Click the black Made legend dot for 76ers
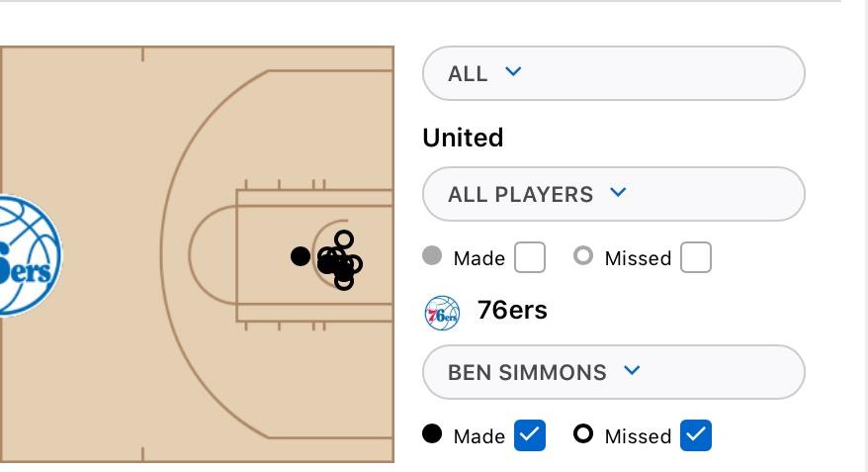Screen dimensions: 868x472 coord(432,433)
